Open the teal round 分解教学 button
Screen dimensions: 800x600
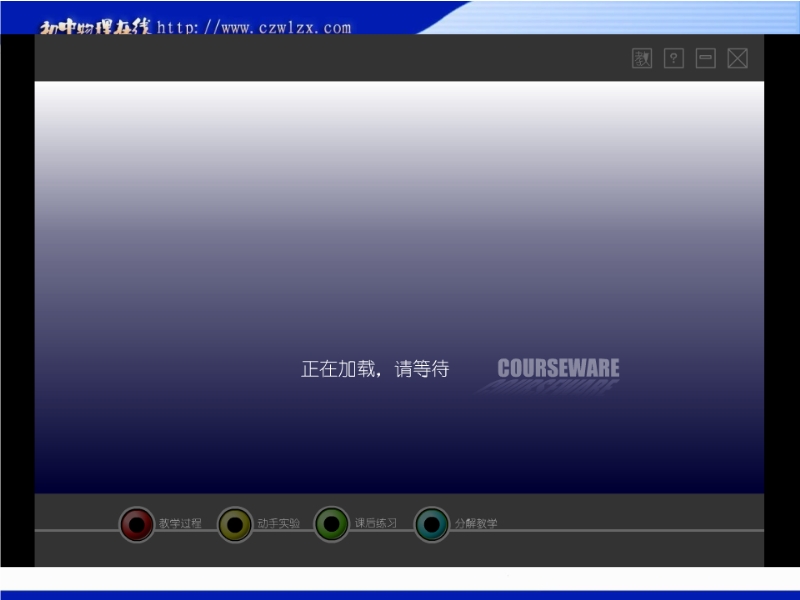click(x=432, y=524)
